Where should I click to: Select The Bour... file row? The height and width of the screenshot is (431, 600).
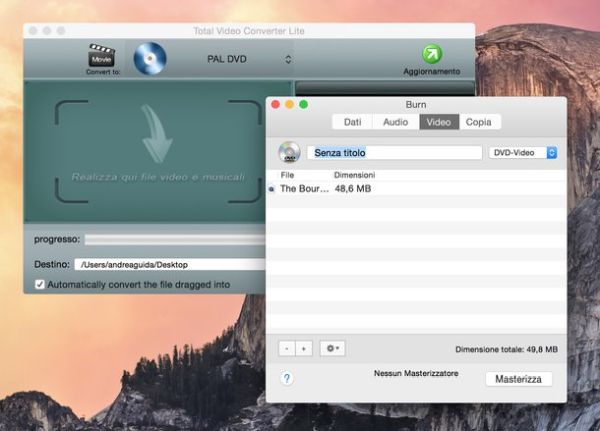(x=416, y=189)
